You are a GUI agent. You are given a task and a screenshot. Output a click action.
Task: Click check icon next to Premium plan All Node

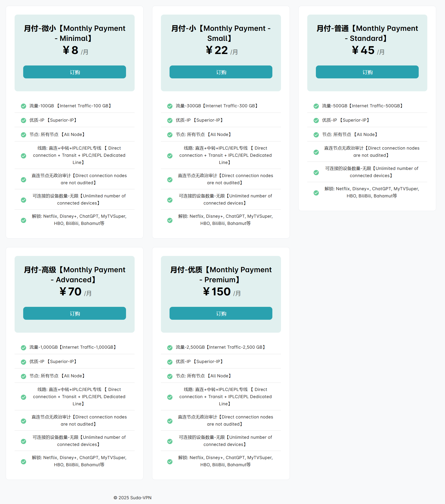[x=170, y=376]
